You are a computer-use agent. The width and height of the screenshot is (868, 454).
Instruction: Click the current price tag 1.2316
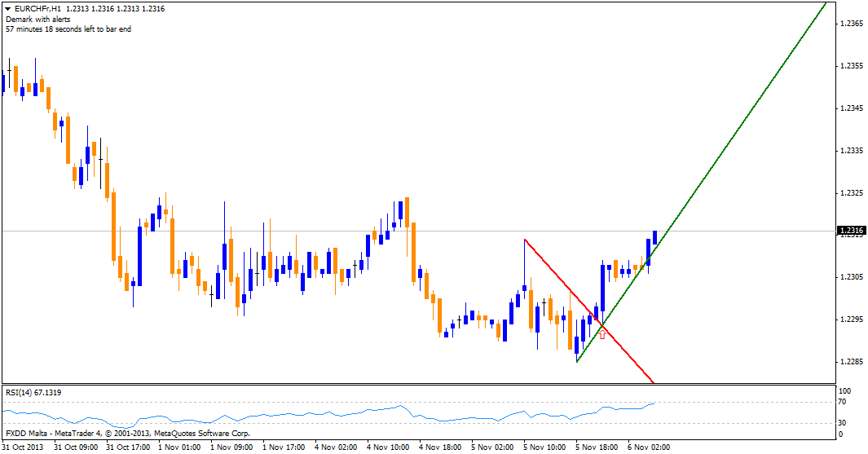(852, 231)
